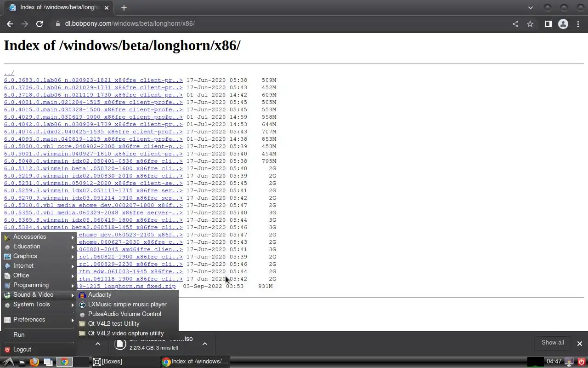This screenshot has height=368, width=588.
Task: Click the forward navigation arrow
Action: click(25, 24)
